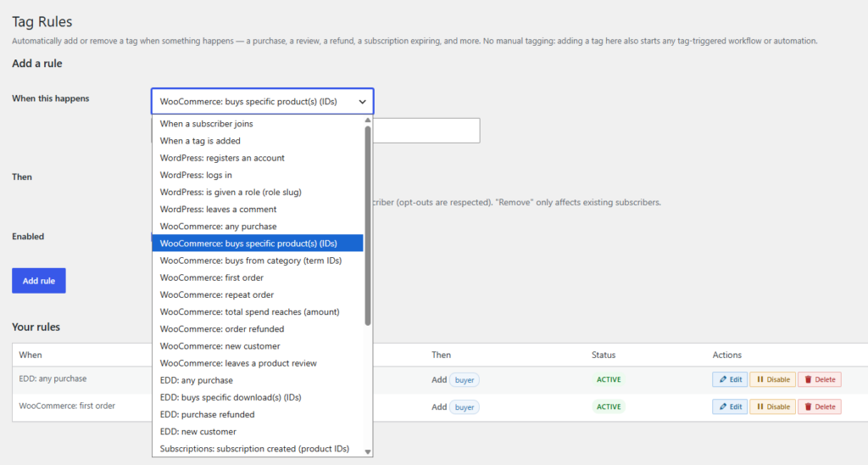Open the 'When this happens' dropdown selector
Viewport: 868px width, 465px height.
point(263,102)
